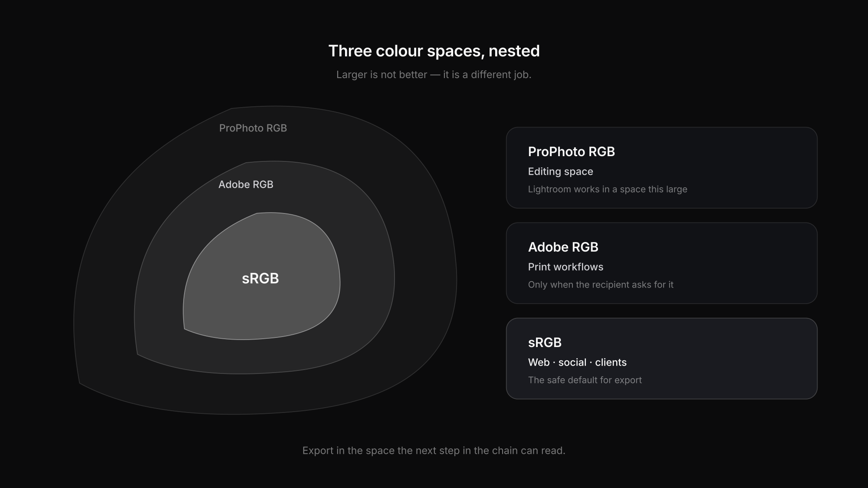Click 'Lightroom works in a space this large'
This screenshot has height=488, width=868.
[608, 189]
